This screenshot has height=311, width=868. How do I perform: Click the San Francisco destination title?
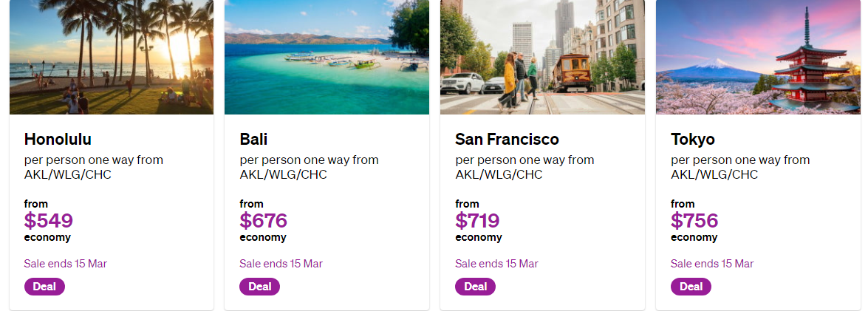pos(507,139)
